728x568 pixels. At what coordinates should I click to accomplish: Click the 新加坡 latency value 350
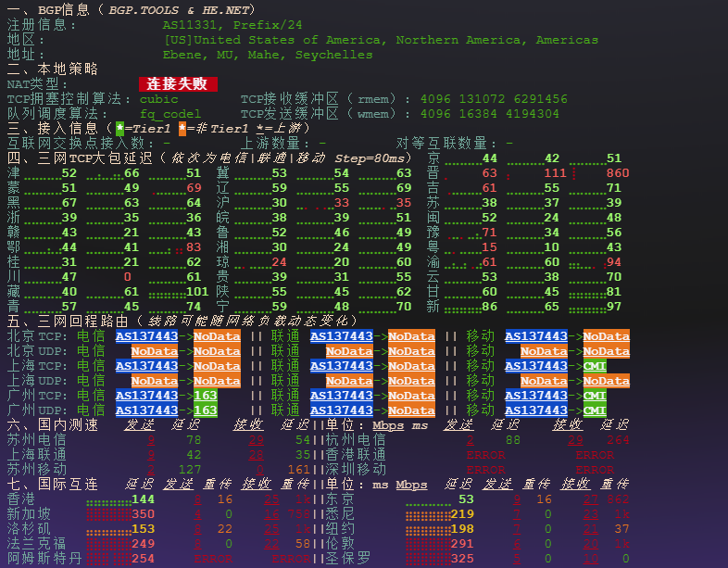pyautogui.click(x=143, y=514)
